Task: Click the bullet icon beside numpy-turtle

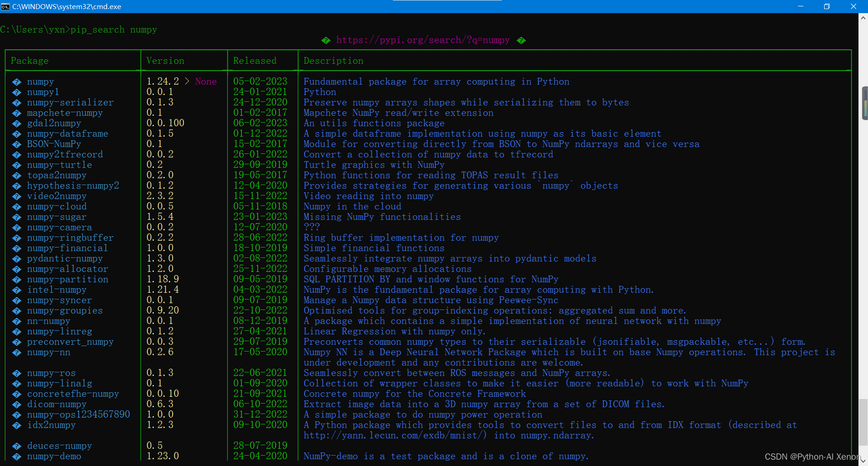Action: click(17, 165)
